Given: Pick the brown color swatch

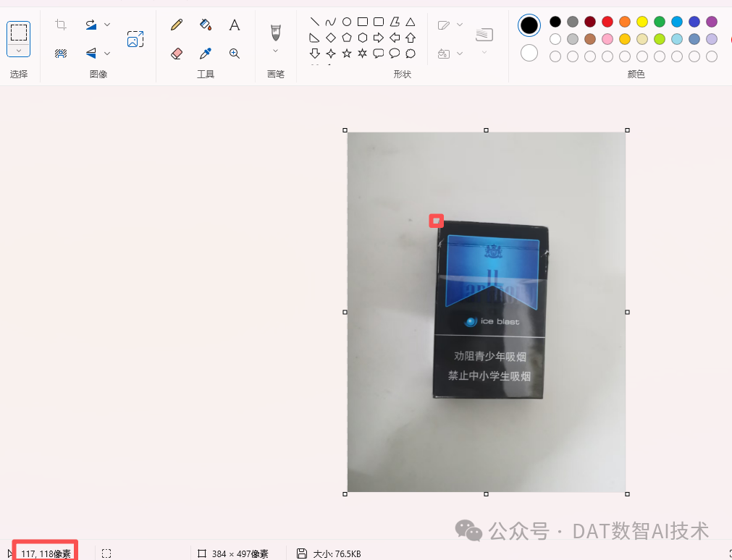Looking at the screenshot, I should click(590, 39).
